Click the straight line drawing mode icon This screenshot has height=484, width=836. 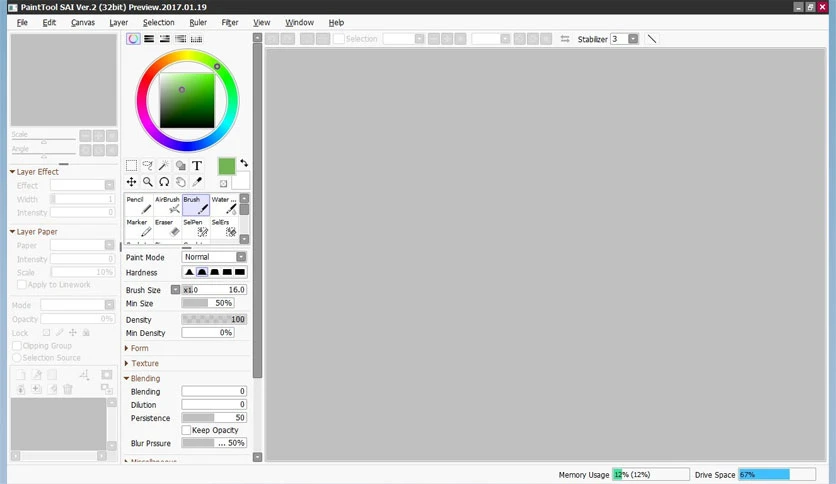pos(652,39)
